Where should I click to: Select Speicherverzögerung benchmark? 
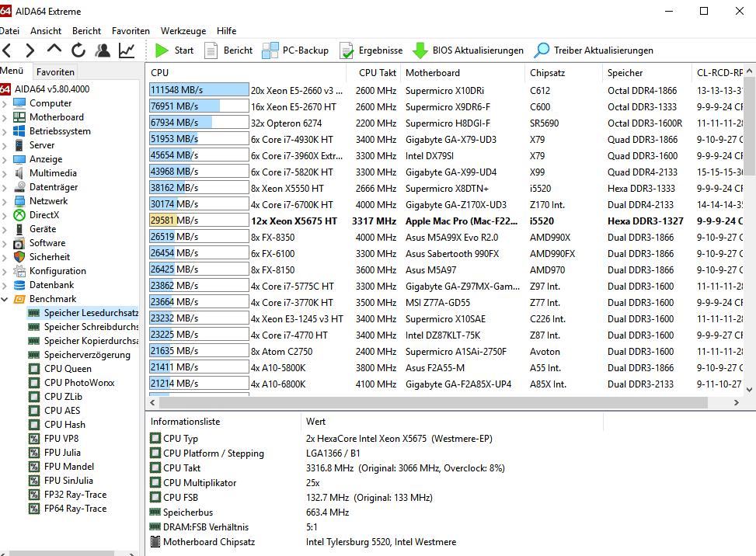click(79, 355)
